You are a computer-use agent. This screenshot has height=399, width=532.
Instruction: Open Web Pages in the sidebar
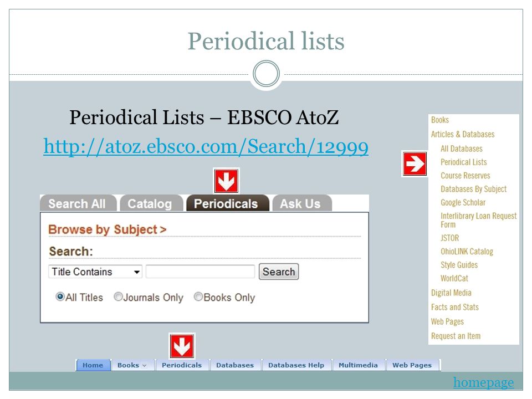coord(447,321)
